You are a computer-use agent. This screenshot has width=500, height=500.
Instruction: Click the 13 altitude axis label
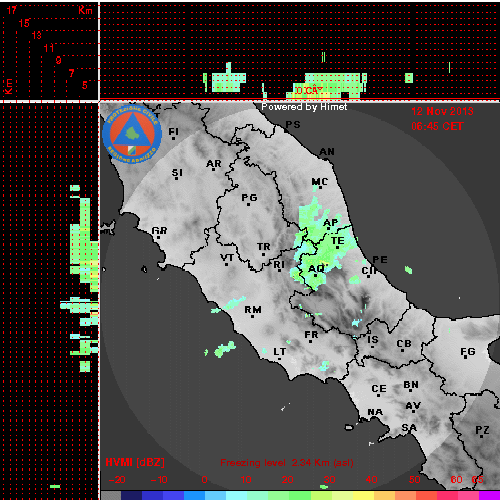coord(37,35)
